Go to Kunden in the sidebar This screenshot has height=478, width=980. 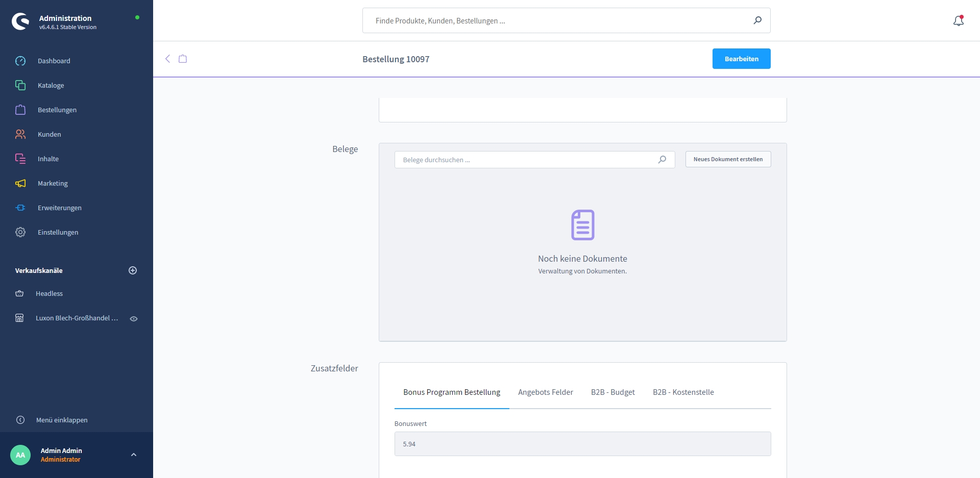tap(49, 134)
